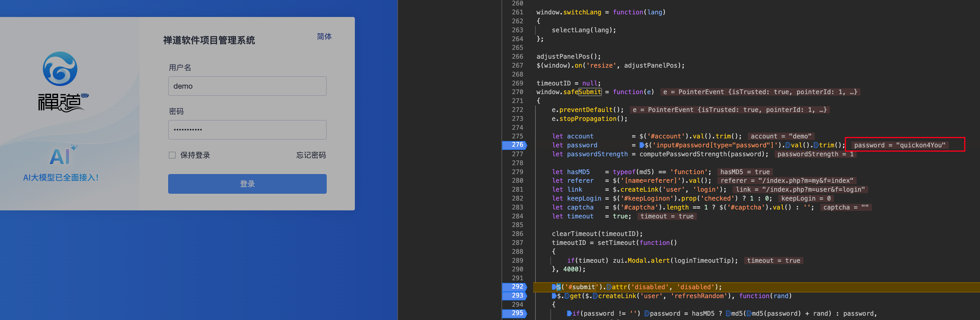Disable the breakpoint on line 295
This screenshot has height=320, width=980.
click(517, 313)
